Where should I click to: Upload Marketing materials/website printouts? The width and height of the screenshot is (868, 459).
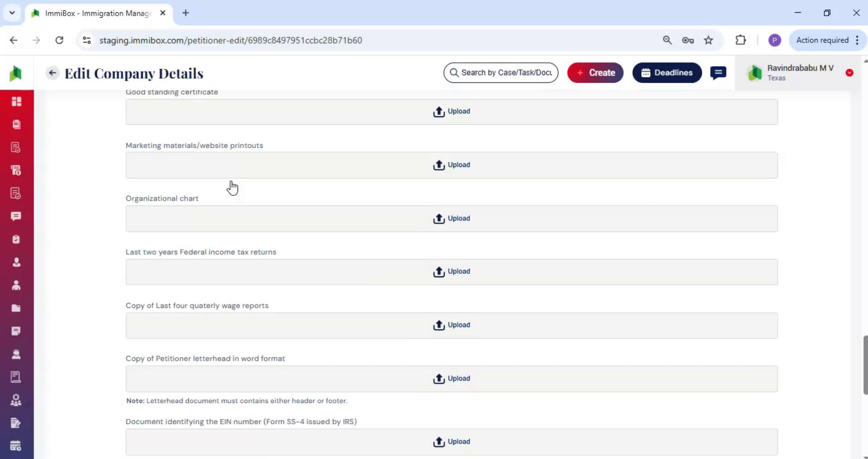tap(452, 165)
